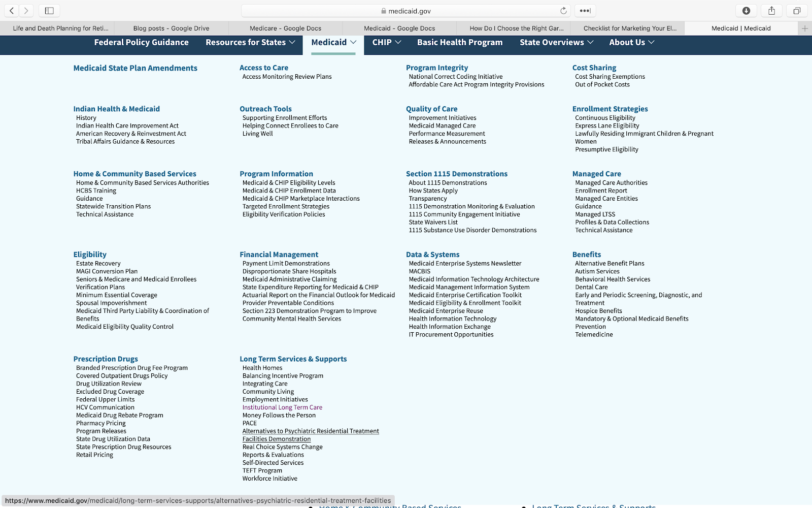The height and width of the screenshot is (508, 812).
Task: Open Outreach Tools heading link
Action: pos(265,109)
